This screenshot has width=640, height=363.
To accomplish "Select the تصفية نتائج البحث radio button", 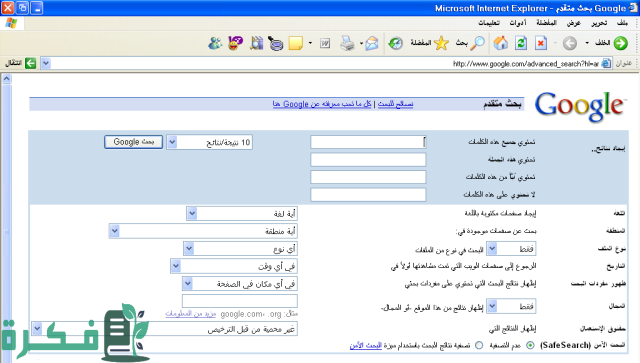I will point(479,345).
